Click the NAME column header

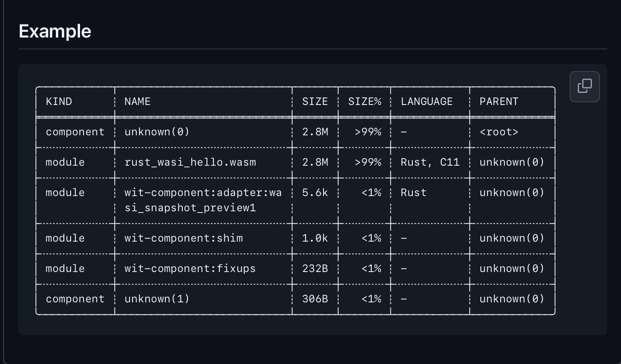tap(137, 101)
